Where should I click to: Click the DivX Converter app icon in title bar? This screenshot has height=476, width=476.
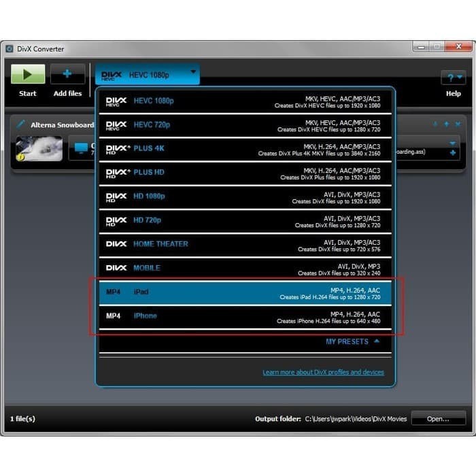click(x=10, y=49)
